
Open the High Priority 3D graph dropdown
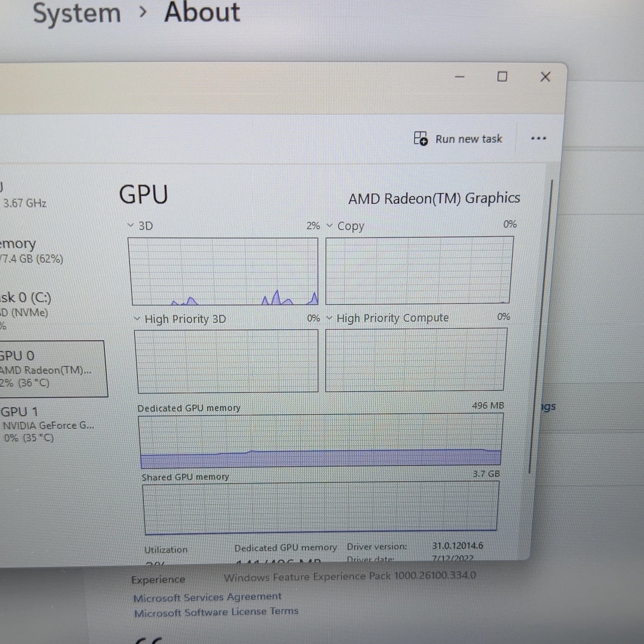[137, 319]
